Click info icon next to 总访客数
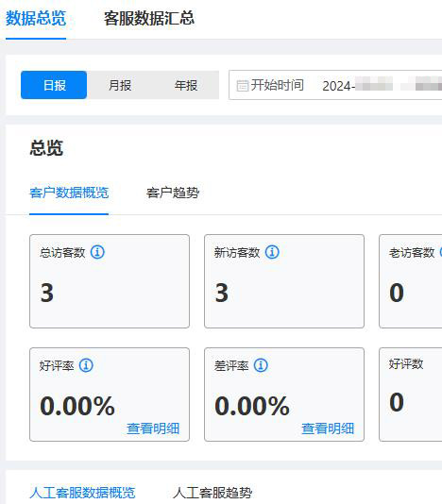 pyautogui.click(x=97, y=252)
